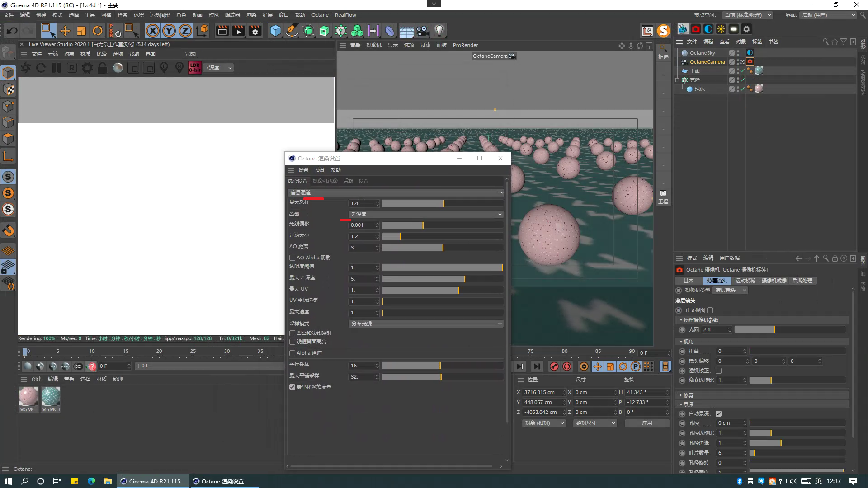Enable 透视校正 checkbox
Image resolution: width=868 pixels, height=488 pixels.
click(718, 371)
